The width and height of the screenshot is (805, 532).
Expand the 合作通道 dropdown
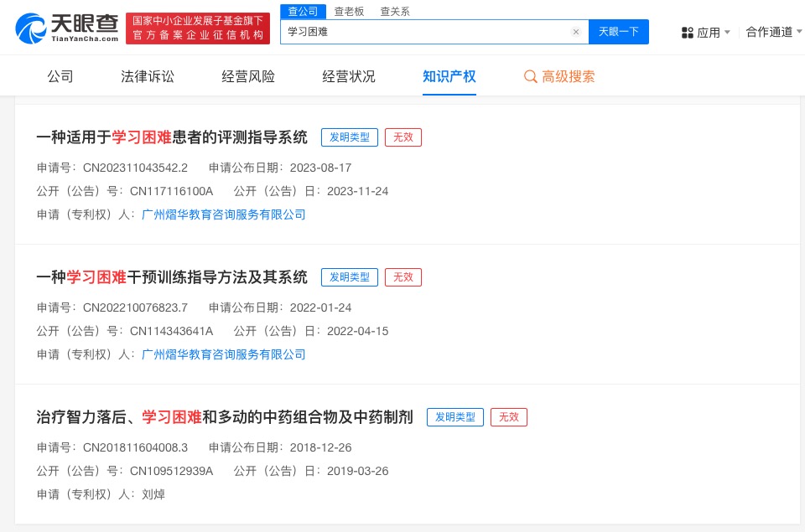(x=774, y=33)
